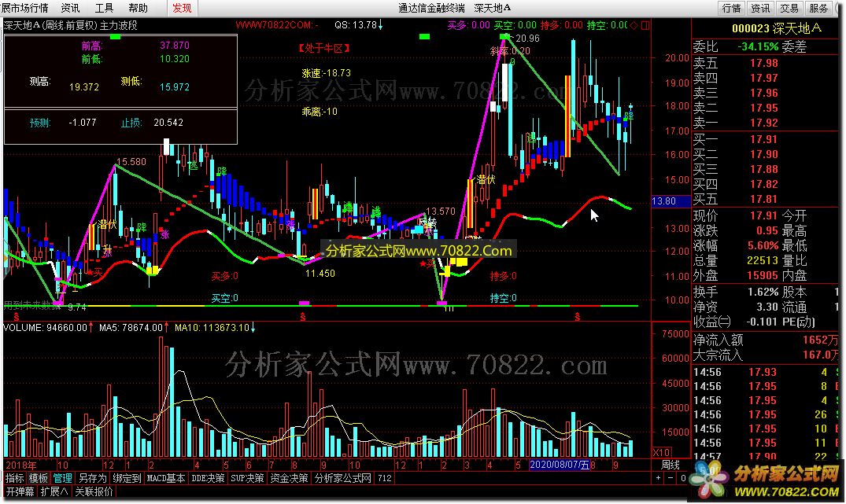Switch to the 行情 tab at top right

point(731,8)
